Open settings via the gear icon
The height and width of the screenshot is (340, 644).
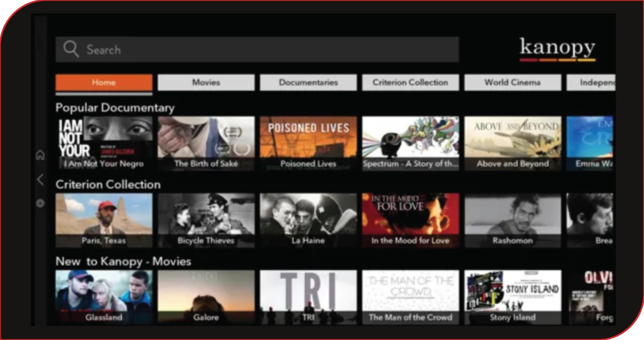40,203
